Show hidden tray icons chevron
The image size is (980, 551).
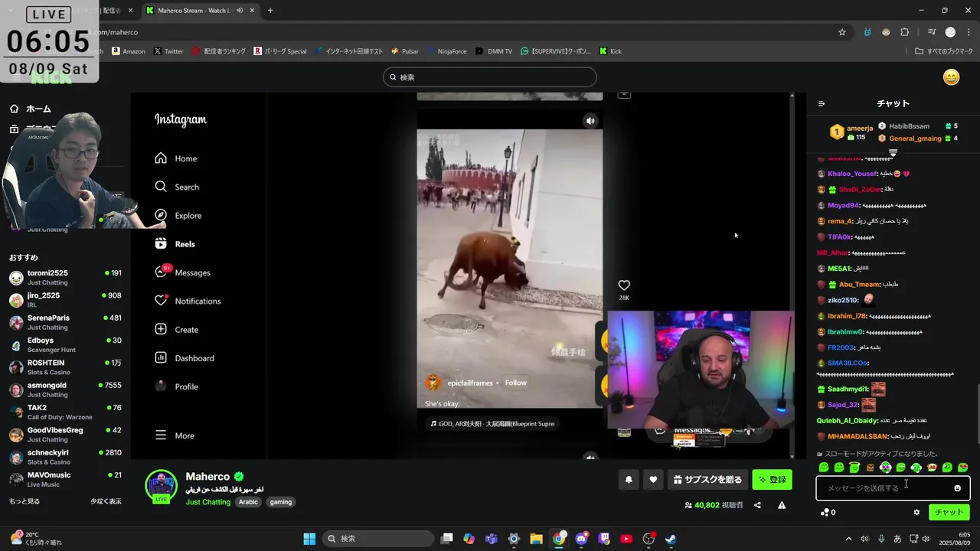tap(848, 539)
